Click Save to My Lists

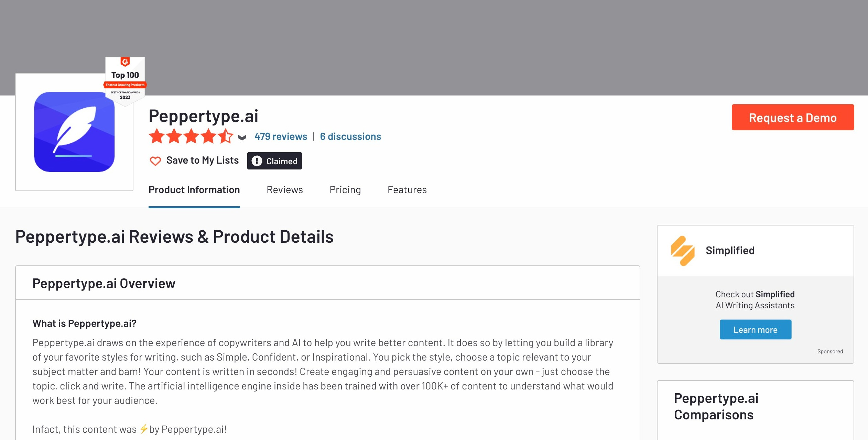(x=203, y=160)
